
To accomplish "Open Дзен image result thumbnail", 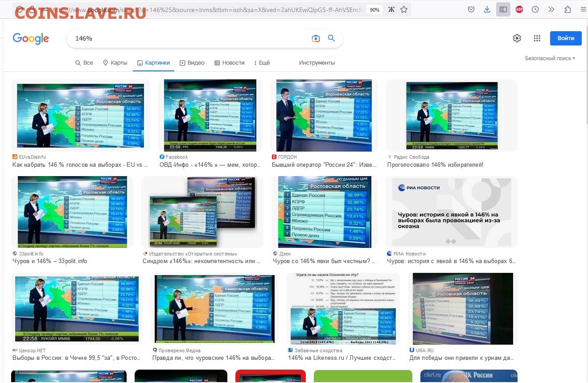I will coord(325,212).
